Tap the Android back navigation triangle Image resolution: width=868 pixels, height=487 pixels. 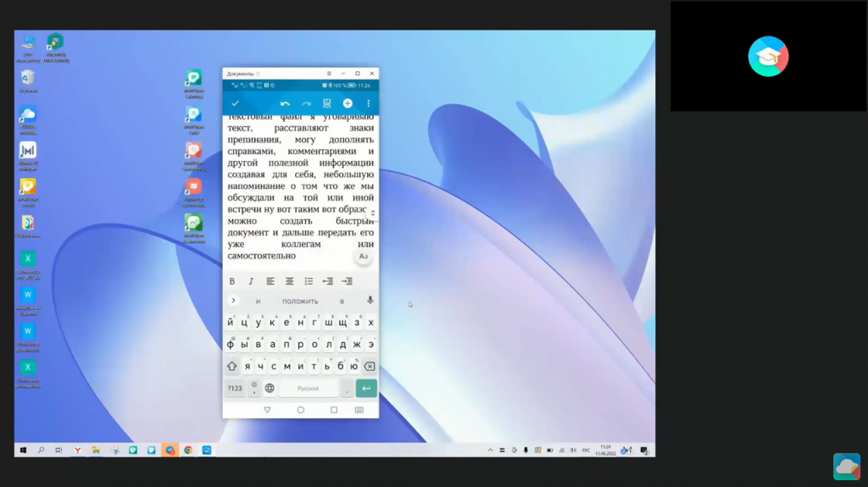tap(267, 410)
